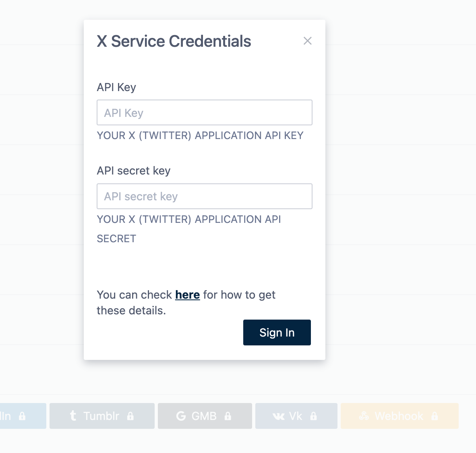Click the Webhook logo icon
This screenshot has height=453, width=476.
[x=364, y=416]
